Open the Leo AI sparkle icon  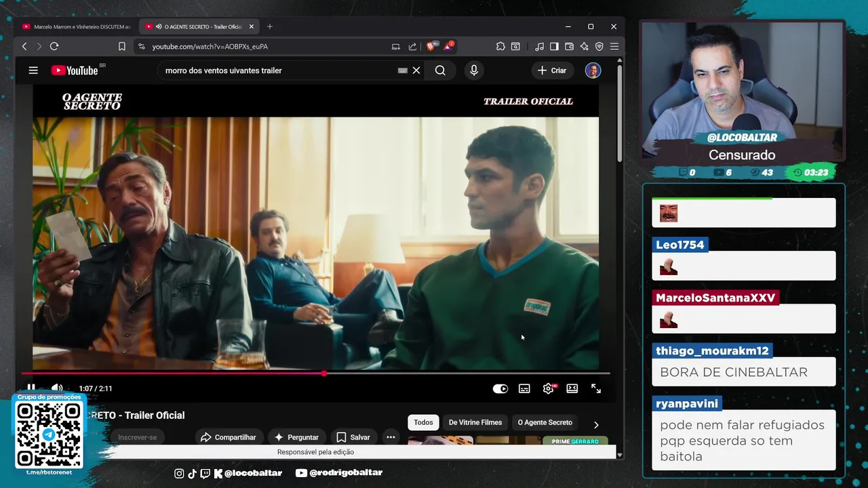pyautogui.click(x=584, y=46)
